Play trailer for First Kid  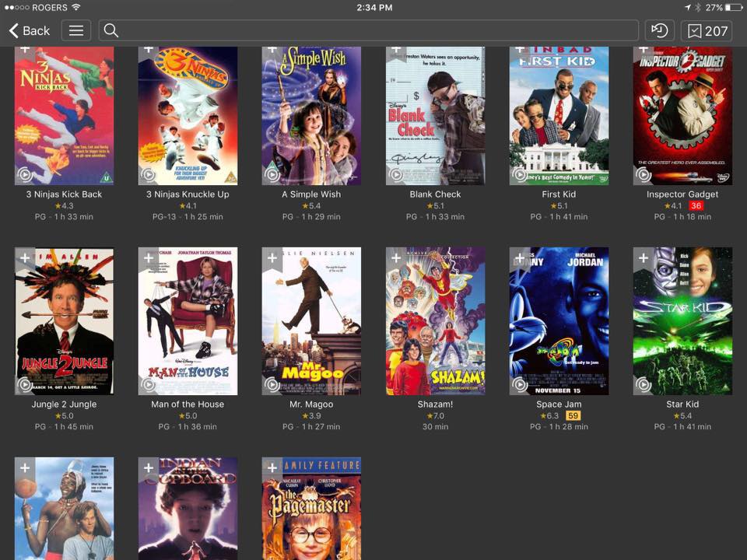click(519, 175)
